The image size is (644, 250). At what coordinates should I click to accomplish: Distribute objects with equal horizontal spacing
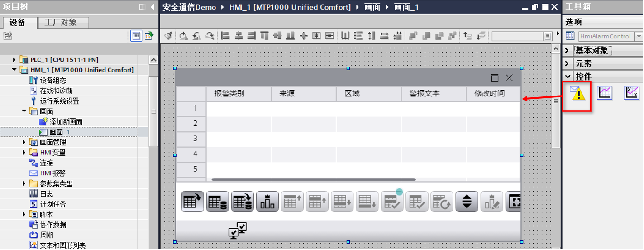345,36
